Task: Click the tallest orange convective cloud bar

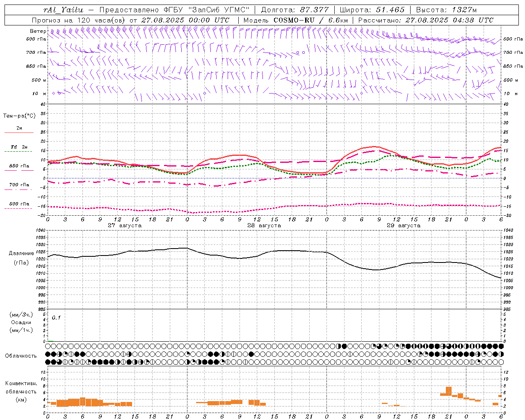Action: coord(449,391)
